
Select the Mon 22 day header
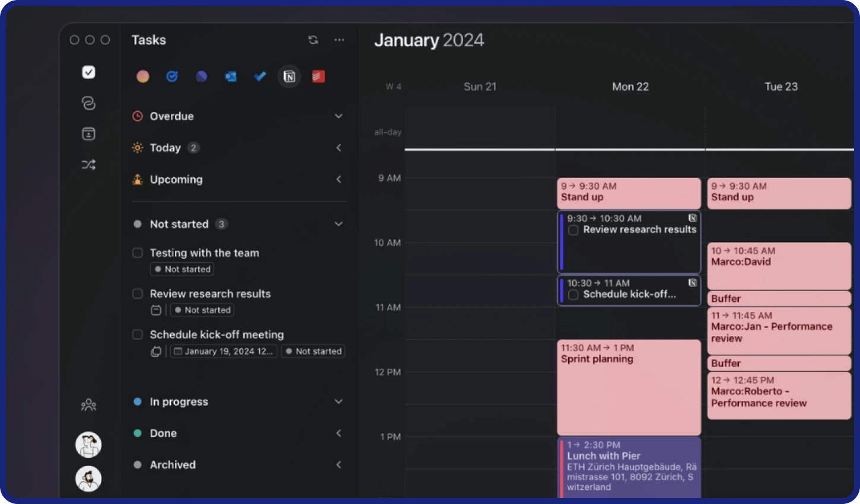(x=630, y=87)
